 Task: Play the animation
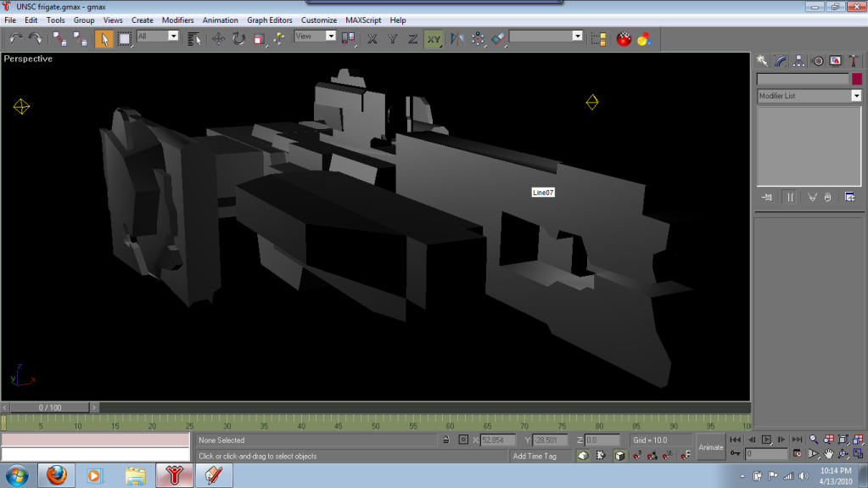[x=766, y=440]
